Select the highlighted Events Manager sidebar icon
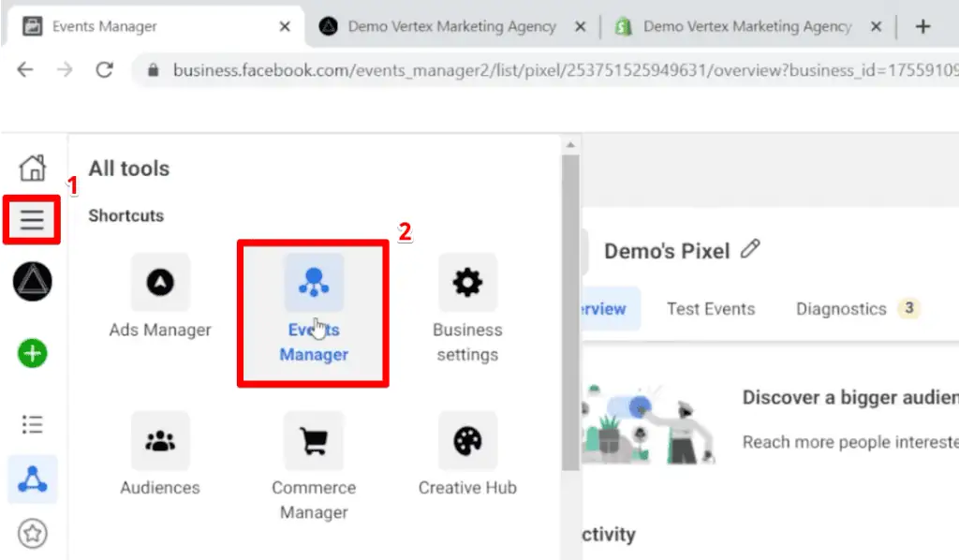 tap(32, 479)
